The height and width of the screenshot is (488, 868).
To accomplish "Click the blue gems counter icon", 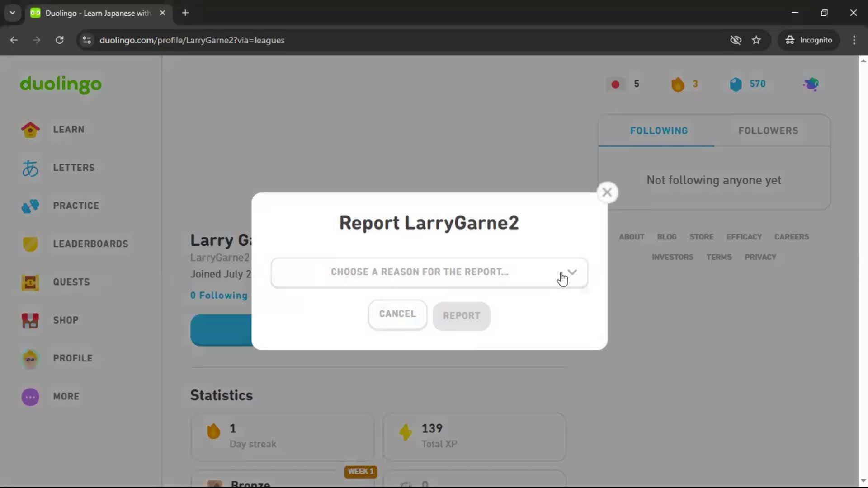I will [736, 84].
